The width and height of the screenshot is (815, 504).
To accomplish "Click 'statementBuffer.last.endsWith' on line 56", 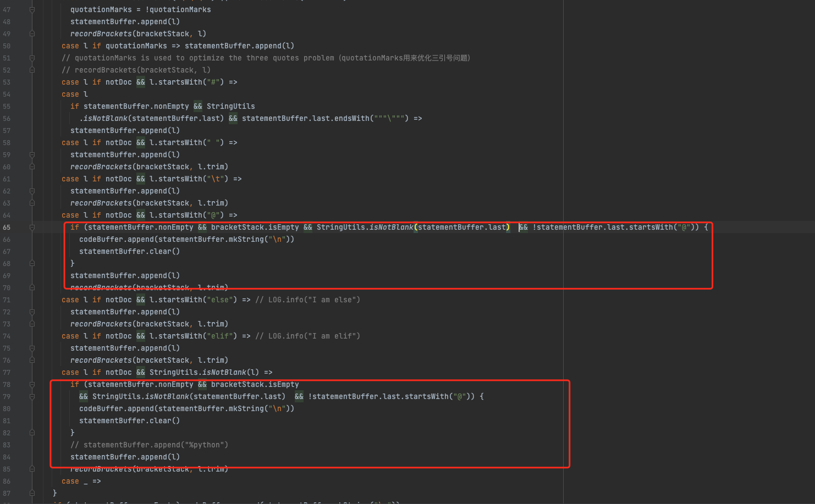I will 306,119.
